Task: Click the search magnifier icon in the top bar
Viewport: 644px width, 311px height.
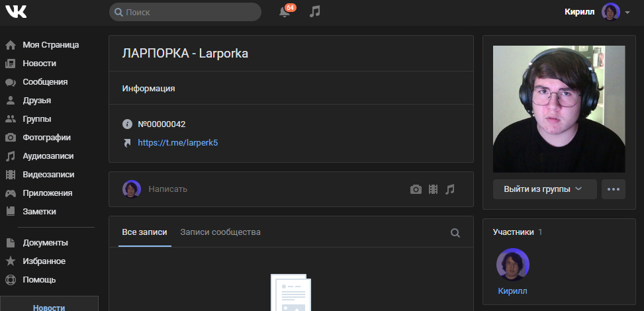Action: 118,13
